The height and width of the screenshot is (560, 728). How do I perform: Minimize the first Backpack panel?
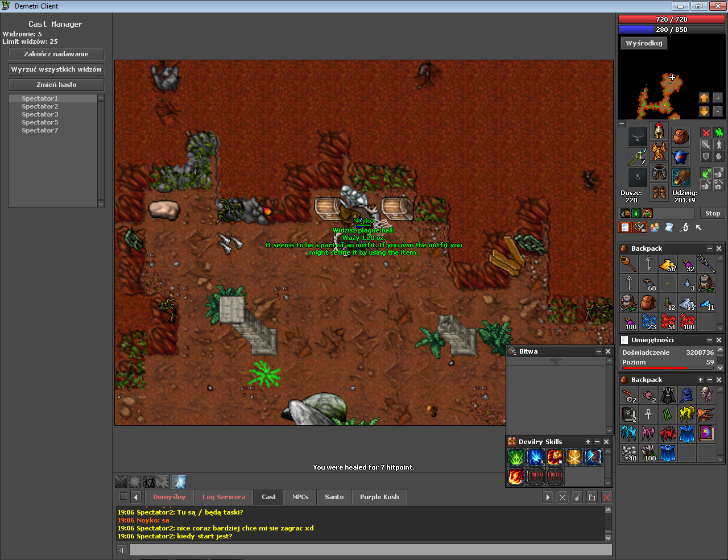[709, 248]
